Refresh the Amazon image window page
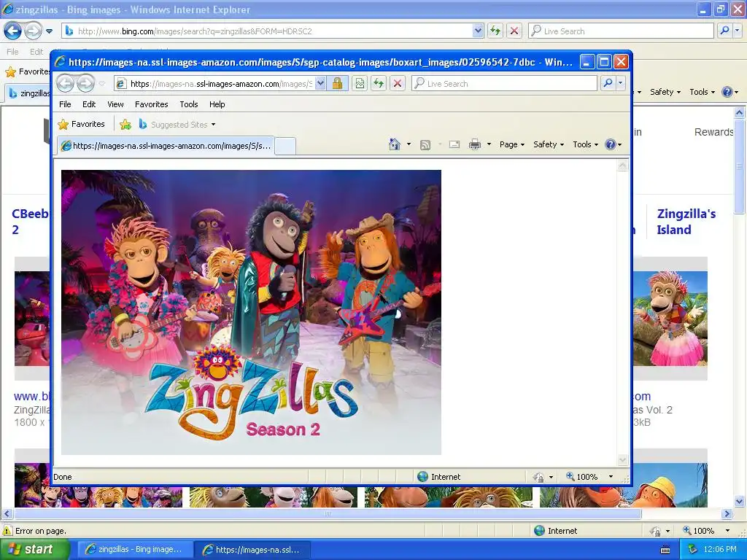Image resolution: width=747 pixels, height=560 pixels. point(379,84)
